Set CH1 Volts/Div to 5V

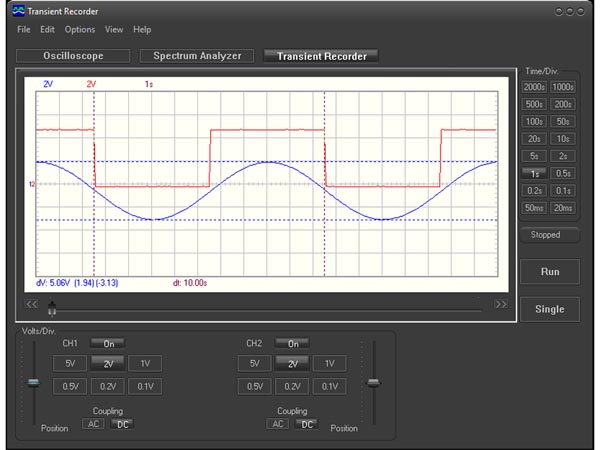coord(70,363)
